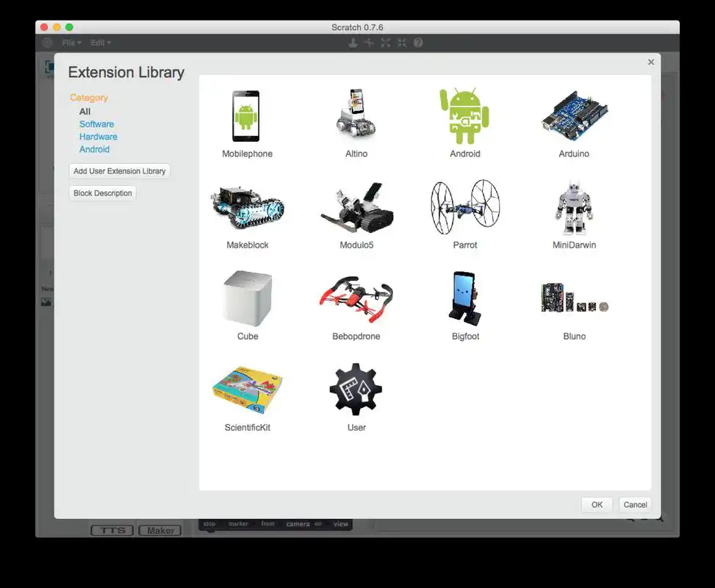This screenshot has width=715, height=588.
Task: Choose the Altino robot car extension
Action: [x=356, y=115]
